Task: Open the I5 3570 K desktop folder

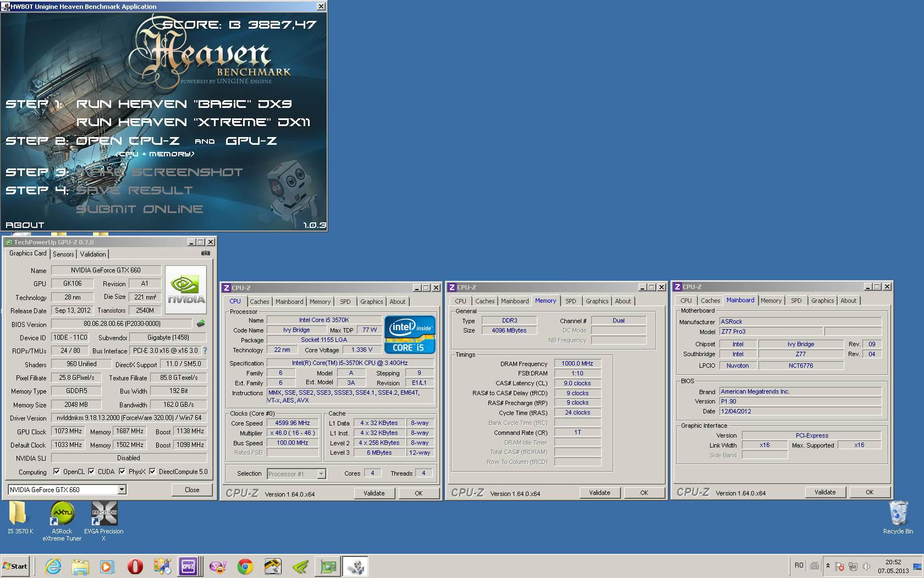Action: (20, 519)
